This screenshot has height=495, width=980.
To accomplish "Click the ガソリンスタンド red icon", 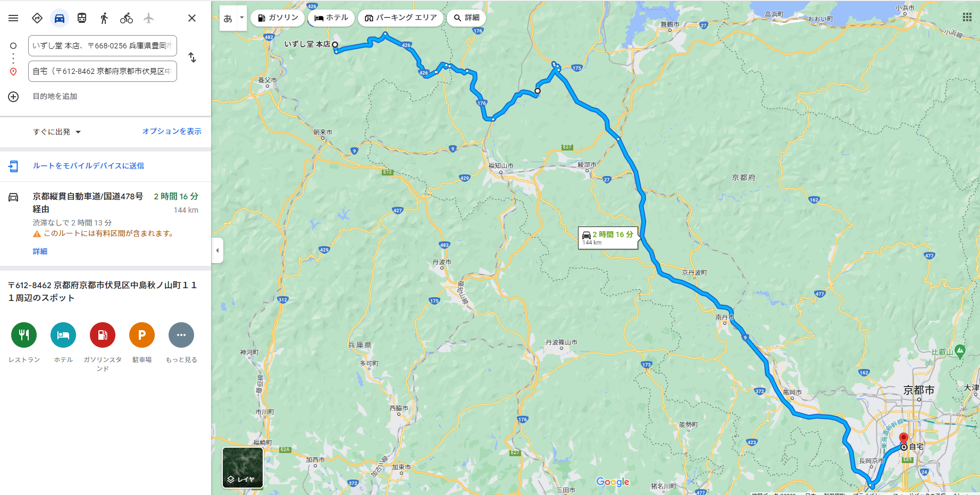I will tap(103, 335).
